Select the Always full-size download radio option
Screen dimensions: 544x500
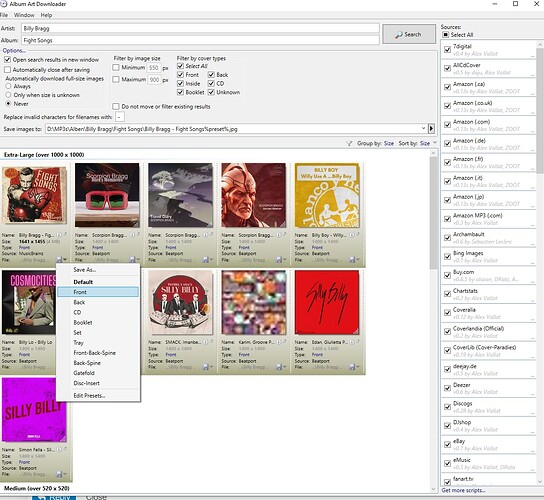click(x=8, y=86)
